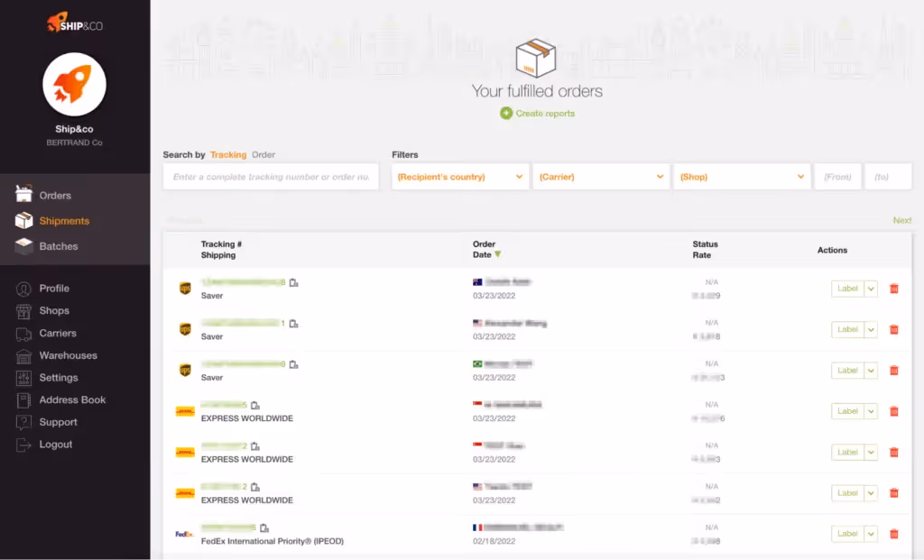
Task: Open the Recipient's country filter dropdown
Action: 460,177
